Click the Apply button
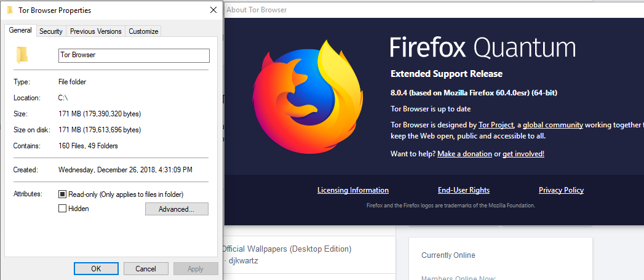The height and width of the screenshot is (280, 644). (x=196, y=269)
